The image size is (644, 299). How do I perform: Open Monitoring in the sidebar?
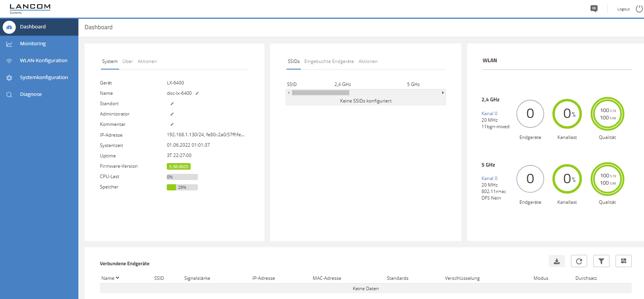tap(33, 44)
